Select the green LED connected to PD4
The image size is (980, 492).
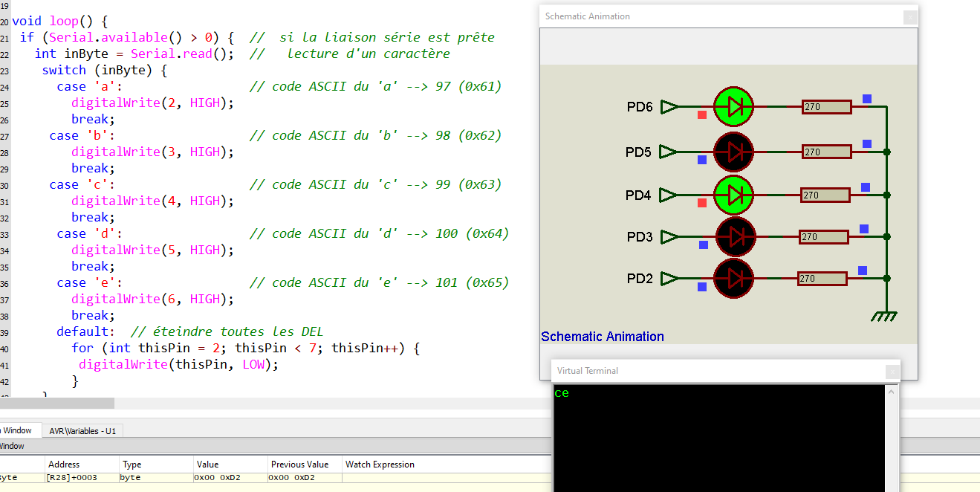(733, 195)
